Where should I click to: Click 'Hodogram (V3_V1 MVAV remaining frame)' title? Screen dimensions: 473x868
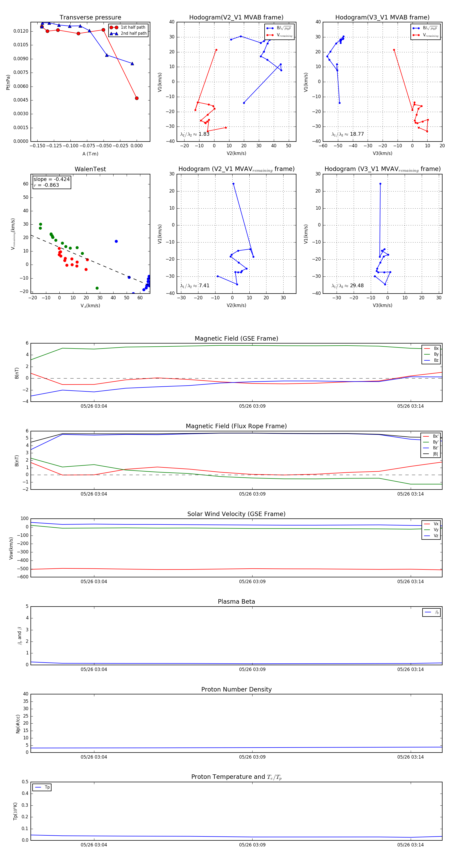click(x=382, y=169)
